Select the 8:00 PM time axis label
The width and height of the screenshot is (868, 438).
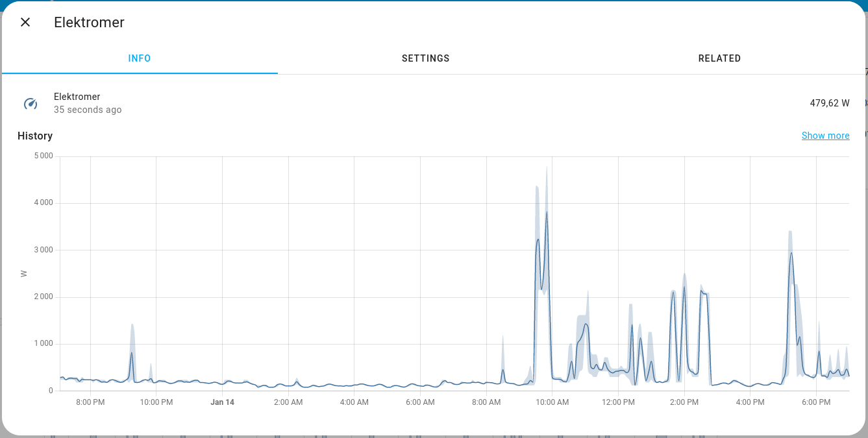pos(90,402)
